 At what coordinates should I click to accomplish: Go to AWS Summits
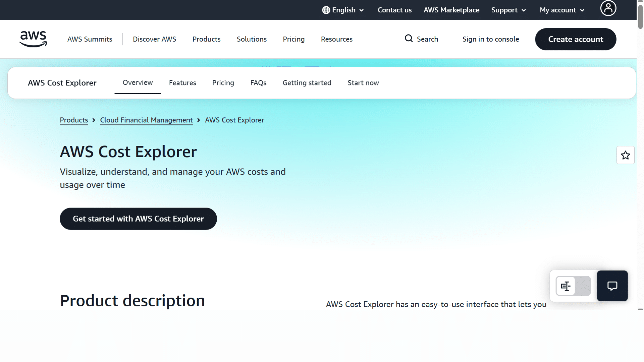point(90,39)
